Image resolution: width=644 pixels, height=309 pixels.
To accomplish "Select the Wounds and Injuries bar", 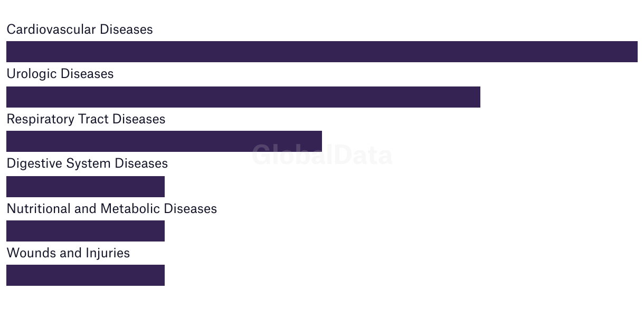I will tap(86, 275).
